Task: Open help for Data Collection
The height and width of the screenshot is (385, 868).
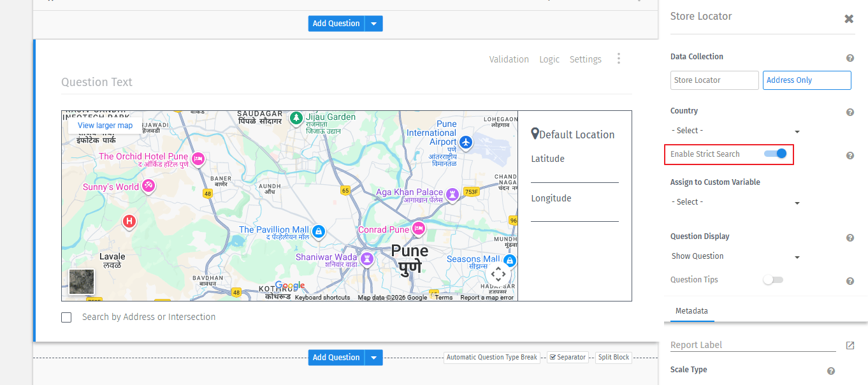Action: point(850,58)
